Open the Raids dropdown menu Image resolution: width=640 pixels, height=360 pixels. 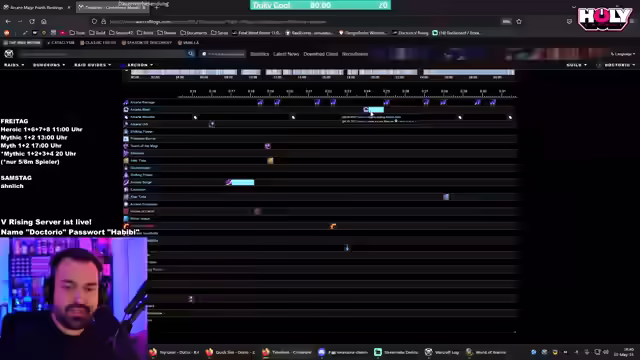pyautogui.click(x=14, y=65)
